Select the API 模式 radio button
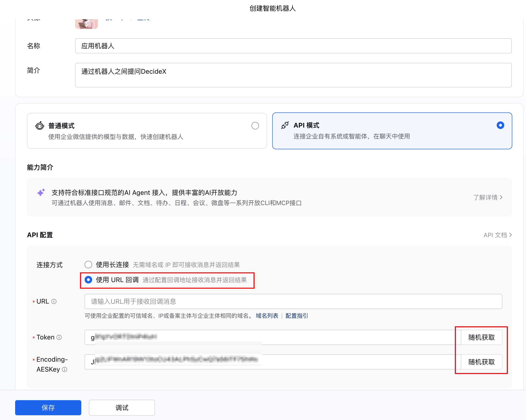 pos(500,125)
